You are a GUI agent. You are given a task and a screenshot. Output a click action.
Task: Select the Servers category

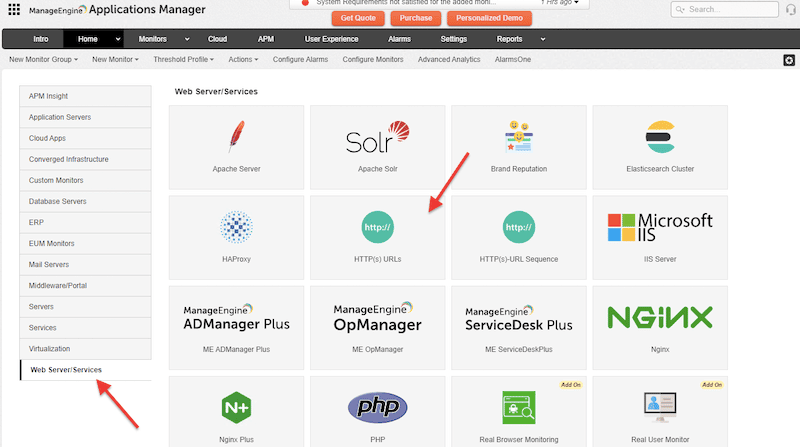(x=85, y=307)
